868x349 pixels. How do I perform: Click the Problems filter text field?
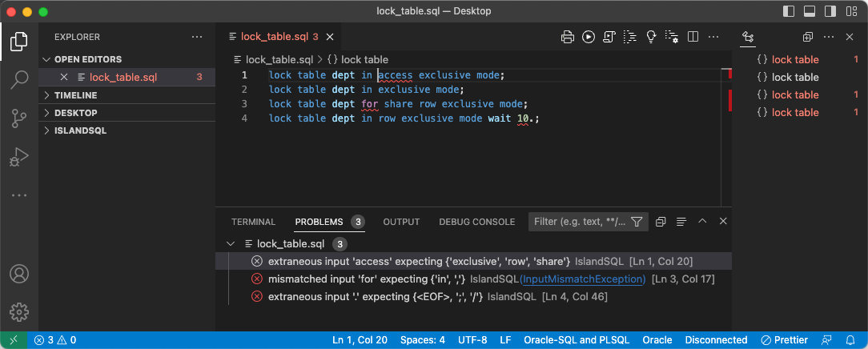581,222
